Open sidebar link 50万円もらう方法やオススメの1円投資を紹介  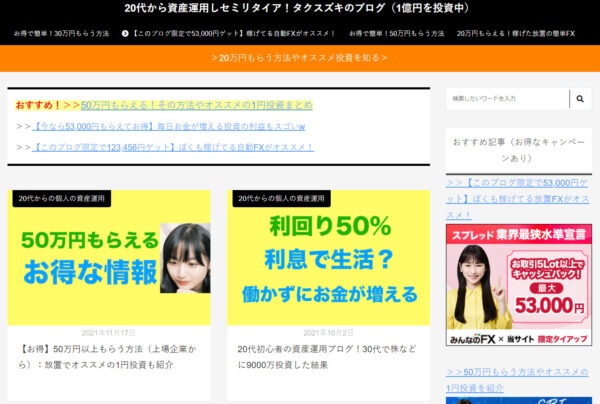[x=517, y=380]
